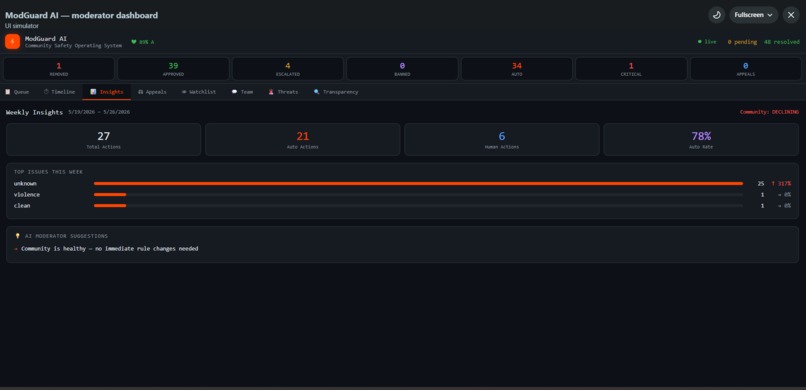Switch to the Transparency tab
Viewport: 806px width, 390px height.
(x=336, y=92)
